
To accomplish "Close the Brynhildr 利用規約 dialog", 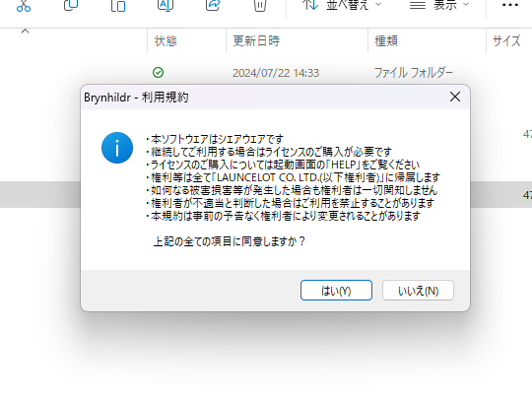I will [x=455, y=97].
